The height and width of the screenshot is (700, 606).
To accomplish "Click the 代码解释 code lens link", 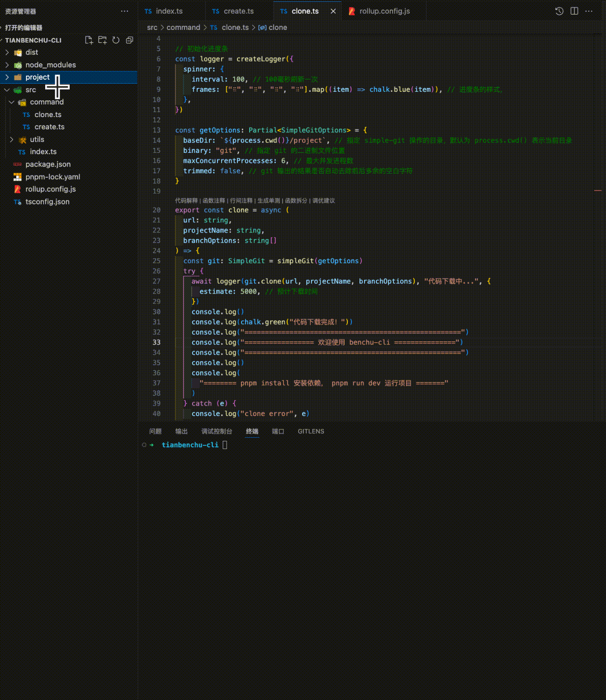I will click(x=186, y=201).
